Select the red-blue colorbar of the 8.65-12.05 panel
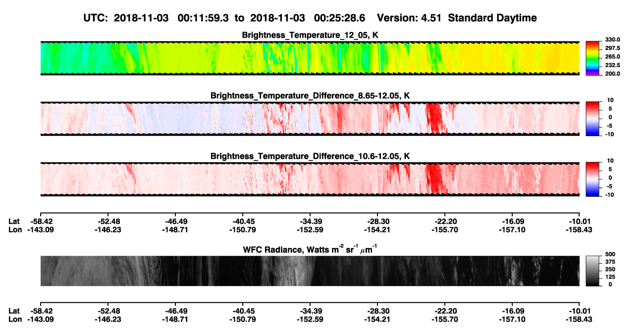The image size is (644, 330). pyautogui.click(x=592, y=119)
